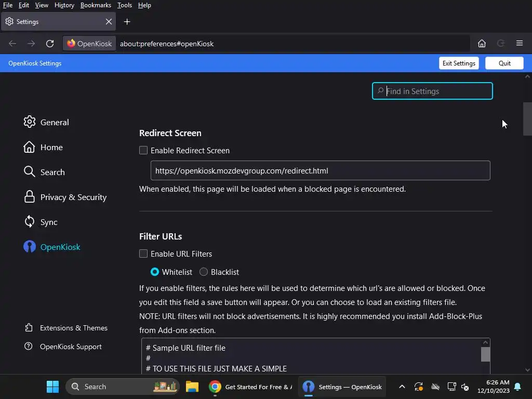Open the notifications bell
532x399 pixels.
517,387
